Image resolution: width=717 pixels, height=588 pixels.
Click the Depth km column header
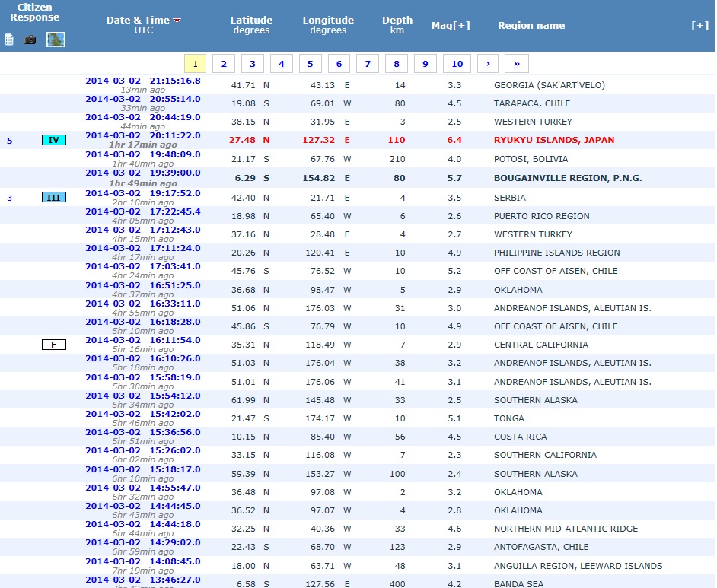tap(397, 25)
